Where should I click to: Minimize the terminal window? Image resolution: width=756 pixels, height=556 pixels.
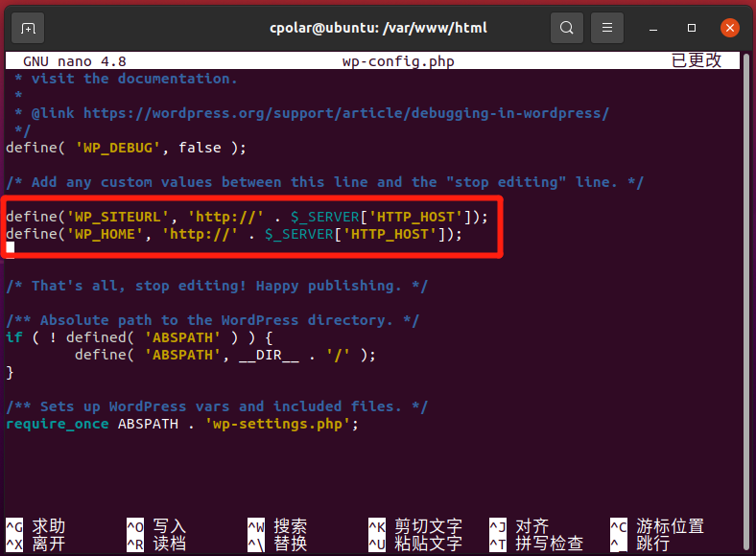click(653, 29)
